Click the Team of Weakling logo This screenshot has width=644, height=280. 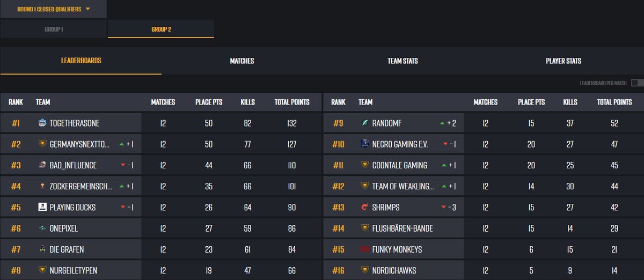point(365,186)
